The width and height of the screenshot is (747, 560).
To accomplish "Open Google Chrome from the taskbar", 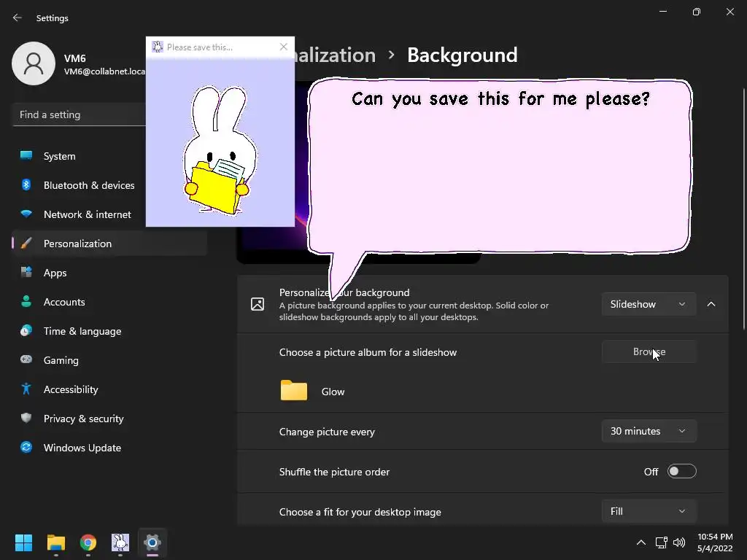I will pos(88,542).
